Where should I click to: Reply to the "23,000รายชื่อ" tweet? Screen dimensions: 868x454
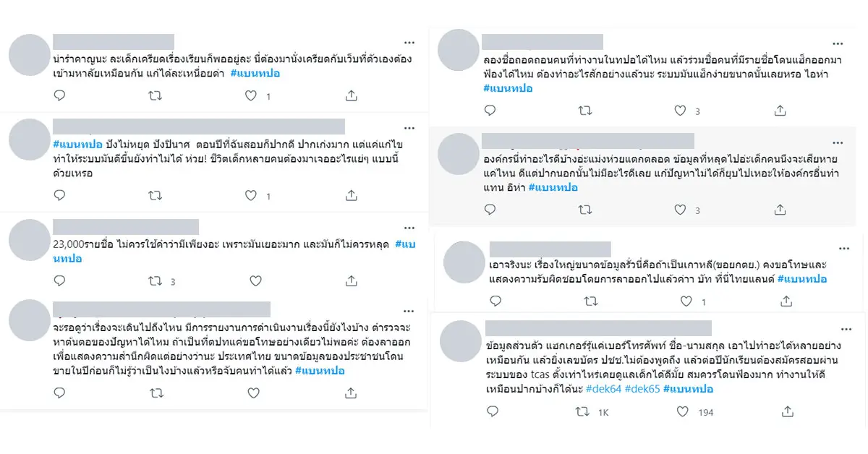tap(59, 281)
